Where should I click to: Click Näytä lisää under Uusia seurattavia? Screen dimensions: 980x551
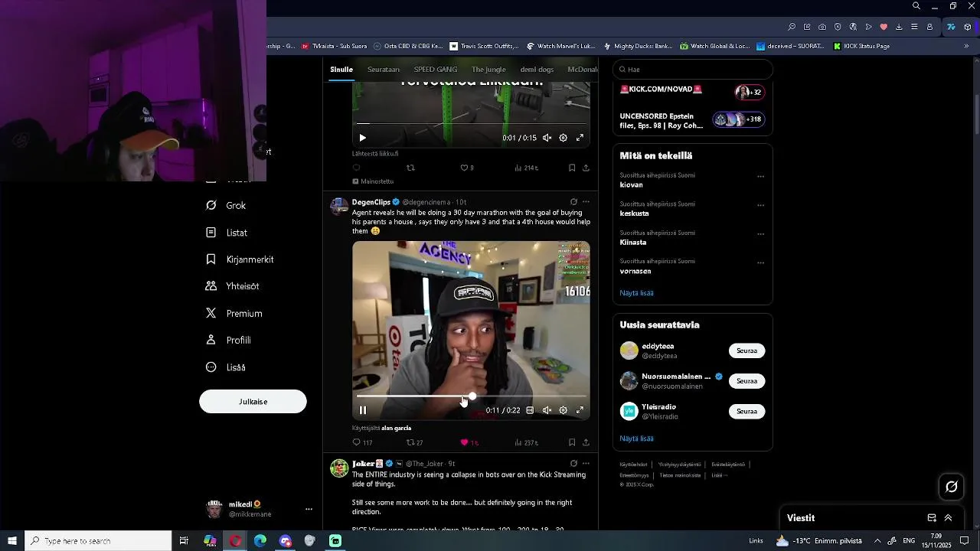click(x=636, y=439)
